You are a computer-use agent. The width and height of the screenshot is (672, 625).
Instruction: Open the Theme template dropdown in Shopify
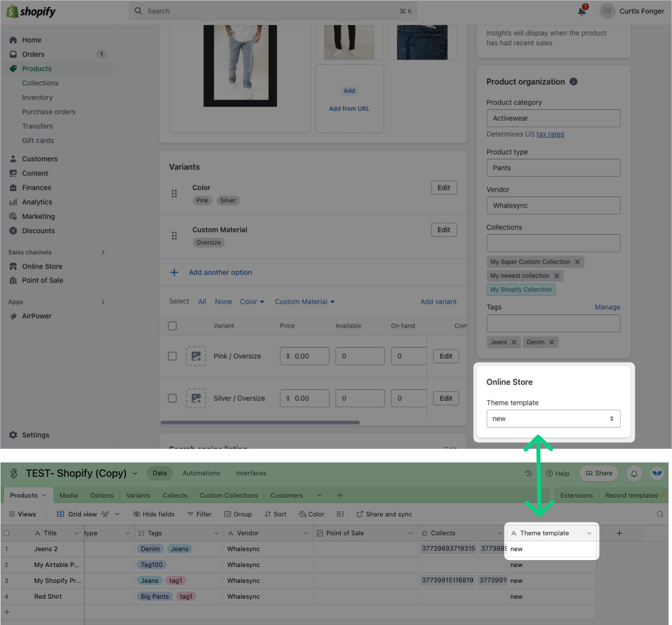click(x=553, y=419)
